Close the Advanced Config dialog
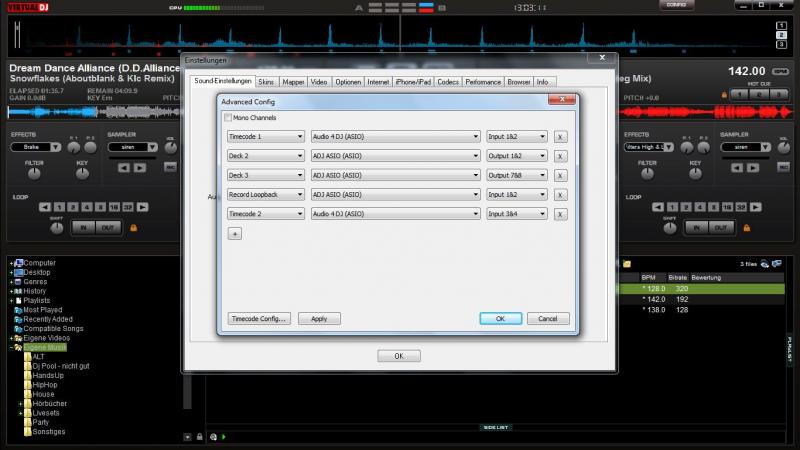 (562, 99)
